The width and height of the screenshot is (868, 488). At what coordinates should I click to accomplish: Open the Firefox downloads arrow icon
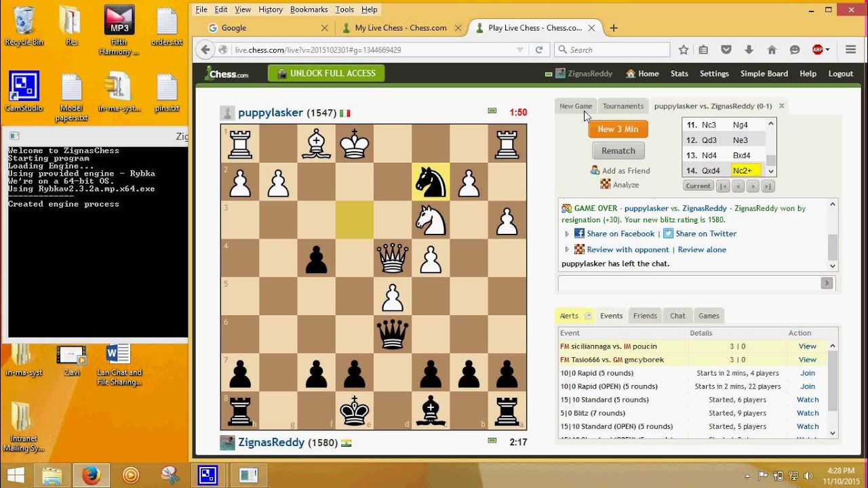pos(749,49)
